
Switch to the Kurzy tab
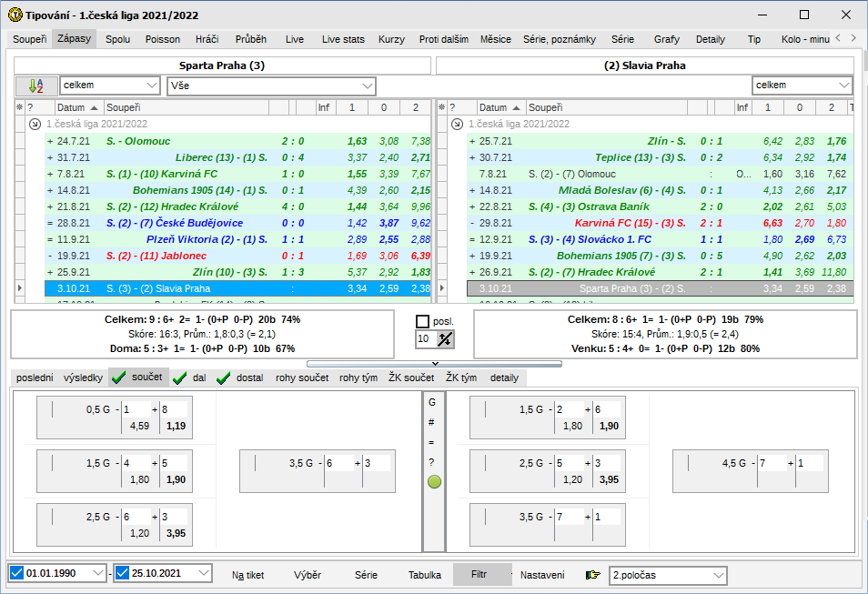pyautogui.click(x=391, y=39)
